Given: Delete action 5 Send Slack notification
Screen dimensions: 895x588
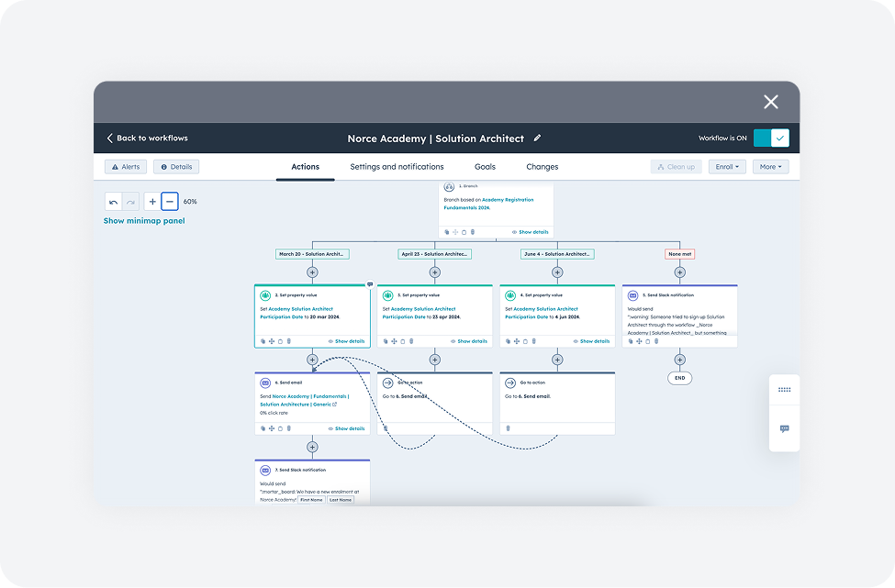Looking at the screenshot, I should tap(656, 341).
